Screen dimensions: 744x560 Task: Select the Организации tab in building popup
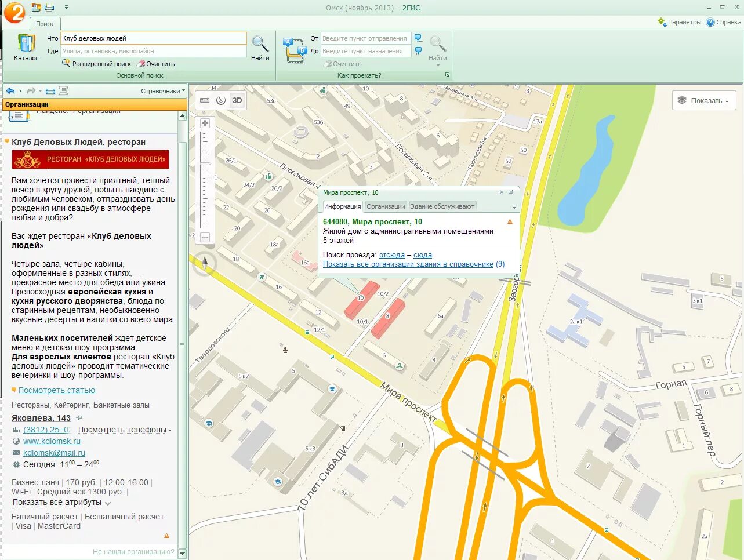[386, 206]
